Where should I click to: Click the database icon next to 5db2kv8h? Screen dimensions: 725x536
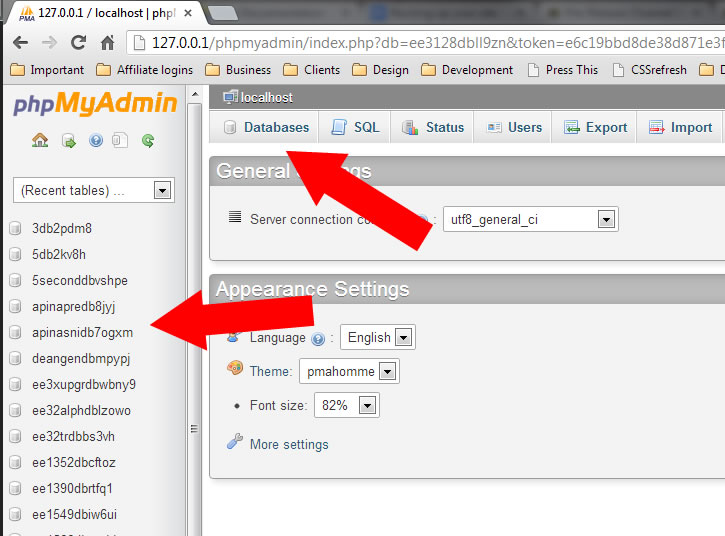[x=15, y=254]
